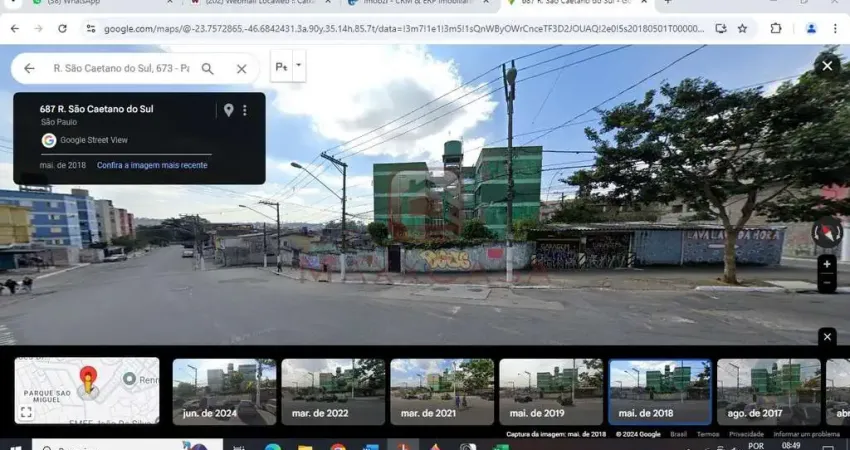Switch to the WhatsApp browser tab

click(70, 3)
